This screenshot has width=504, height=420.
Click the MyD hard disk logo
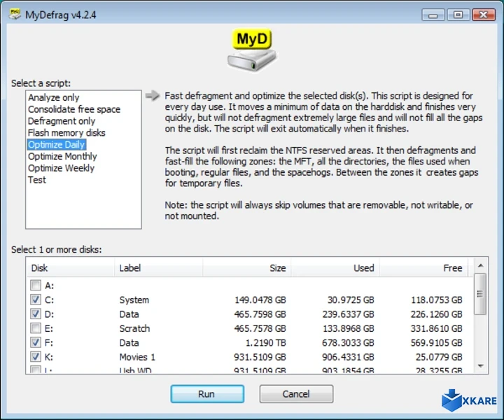[252, 50]
